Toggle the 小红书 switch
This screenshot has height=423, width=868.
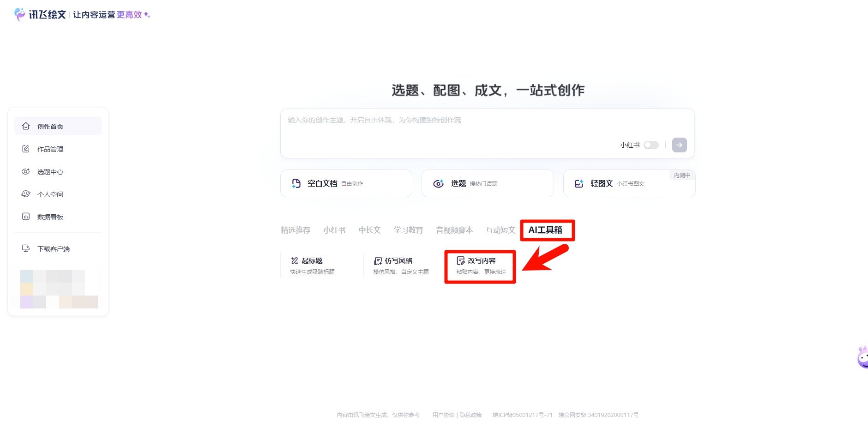click(x=651, y=145)
